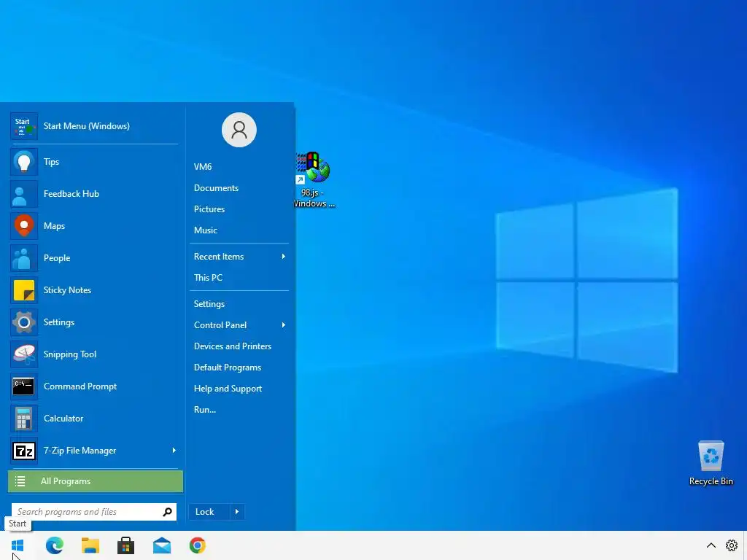Click the Sticky Notes label
Screen dimensions: 747x560
[67, 290]
